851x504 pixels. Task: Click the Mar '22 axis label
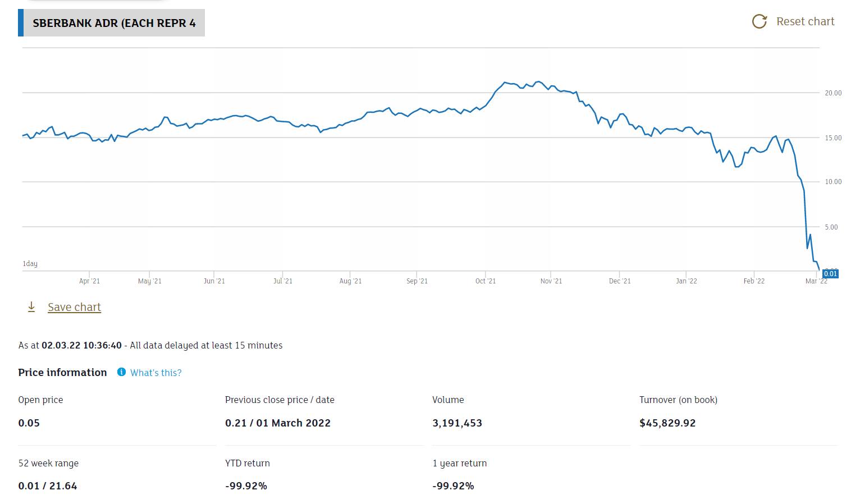[816, 281]
